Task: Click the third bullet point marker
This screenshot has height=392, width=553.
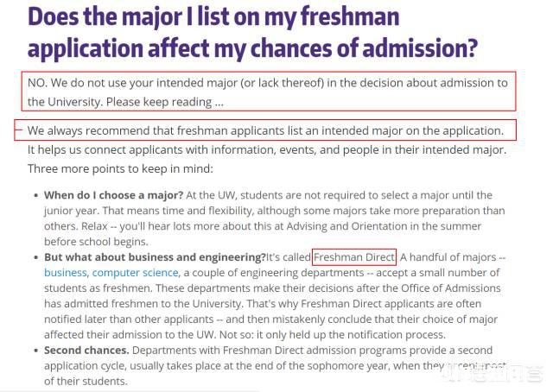Action: coord(35,351)
